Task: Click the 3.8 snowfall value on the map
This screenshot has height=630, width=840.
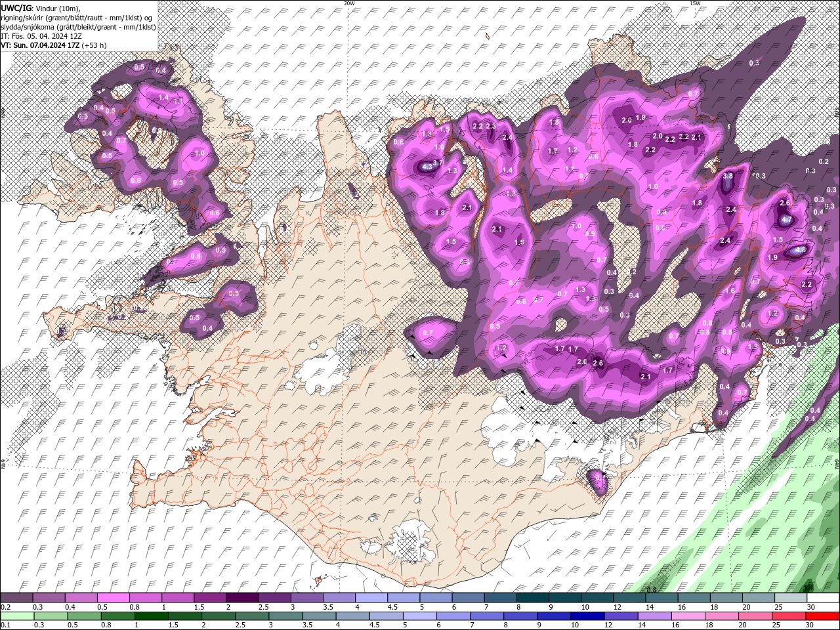Action: [x=728, y=177]
